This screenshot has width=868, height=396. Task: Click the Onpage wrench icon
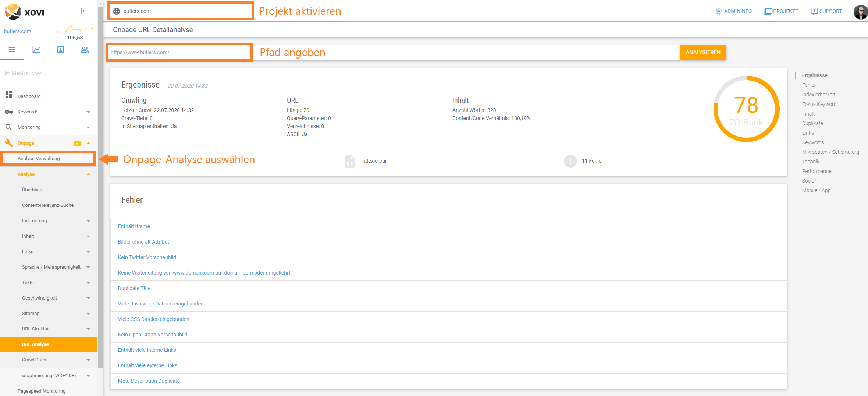(x=9, y=143)
